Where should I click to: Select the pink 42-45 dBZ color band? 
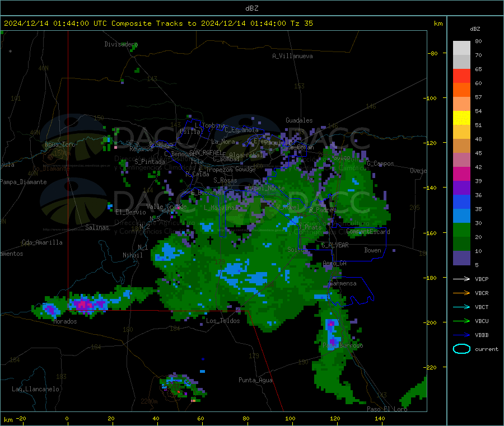[x=461, y=160]
